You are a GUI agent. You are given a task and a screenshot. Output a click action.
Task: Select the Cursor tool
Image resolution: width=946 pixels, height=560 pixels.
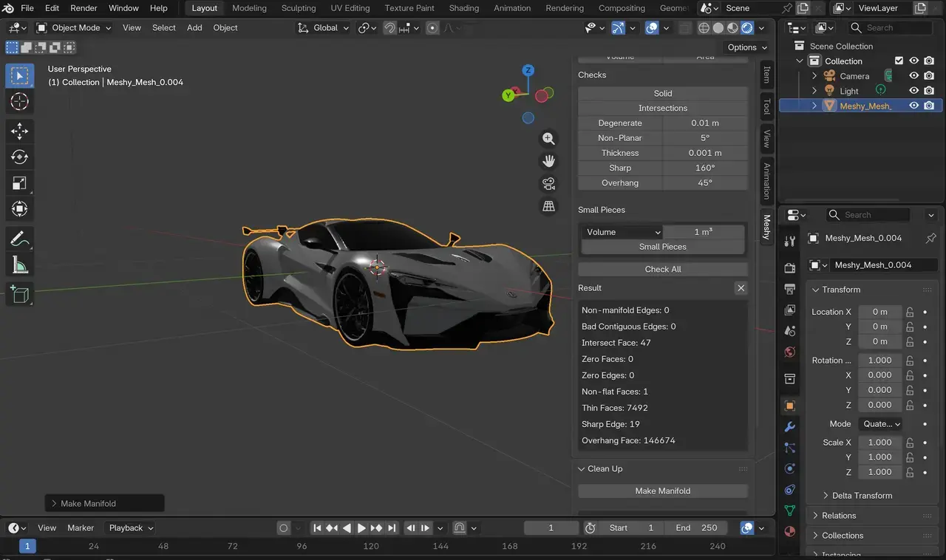pyautogui.click(x=20, y=102)
